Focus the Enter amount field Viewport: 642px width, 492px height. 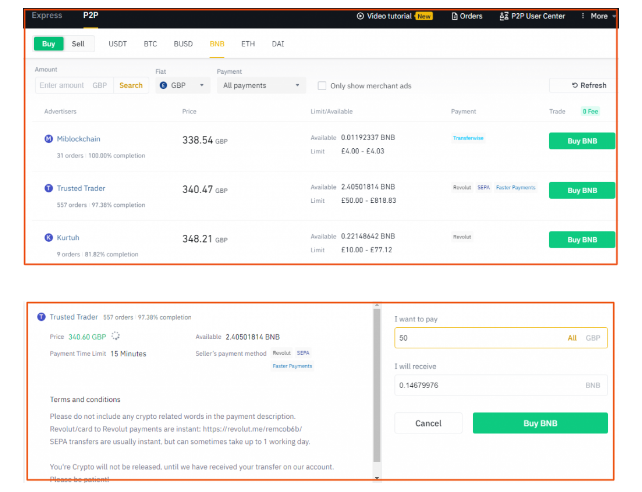pos(74,85)
